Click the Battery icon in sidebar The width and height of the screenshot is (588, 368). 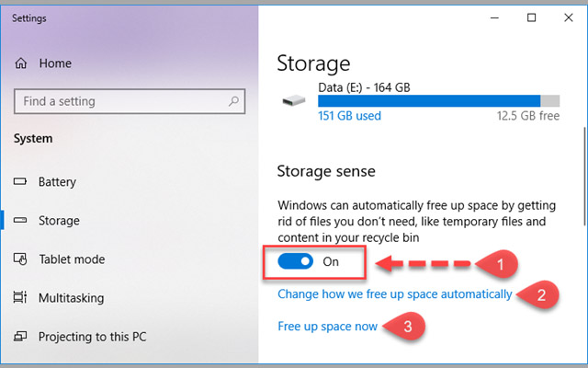coord(19,182)
